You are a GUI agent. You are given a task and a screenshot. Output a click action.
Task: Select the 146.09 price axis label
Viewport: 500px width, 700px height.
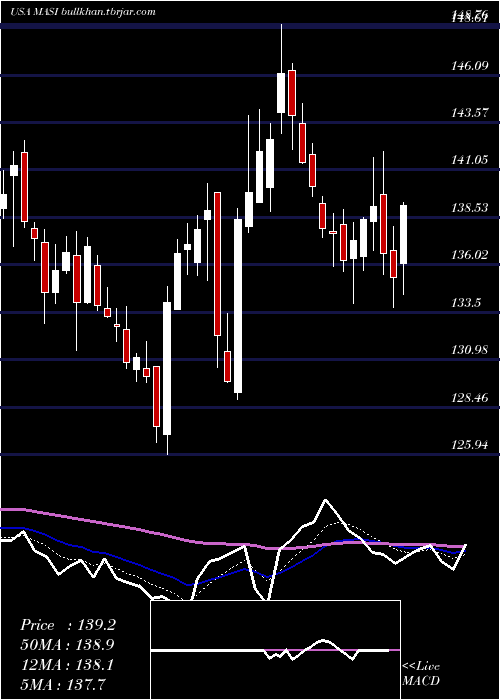click(469, 66)
